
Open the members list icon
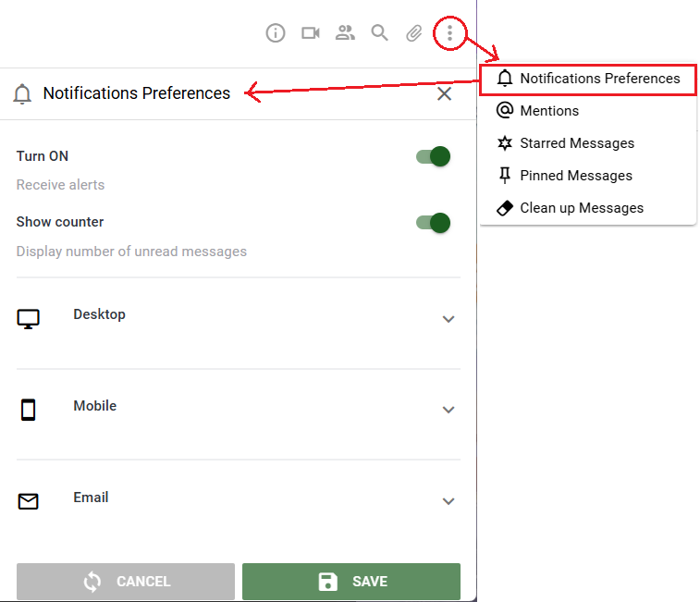coord(345,33)
